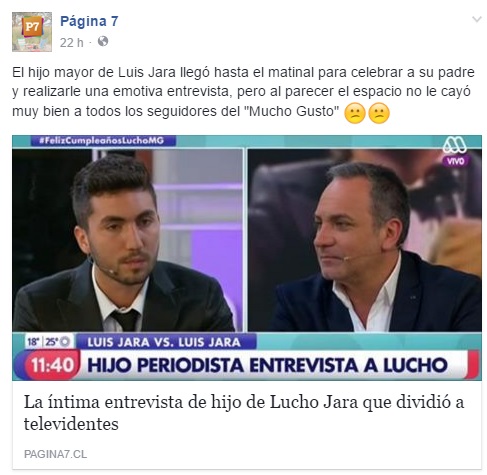Open the Página 7 profile picture

click(x=32, y=32)
